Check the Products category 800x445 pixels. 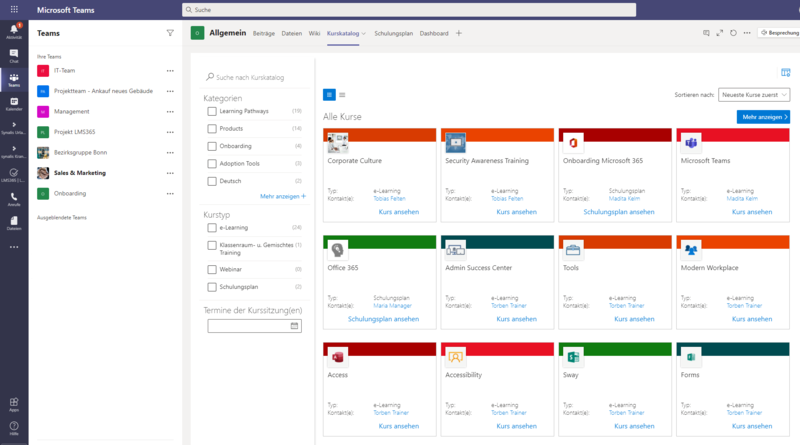[212, 129]
